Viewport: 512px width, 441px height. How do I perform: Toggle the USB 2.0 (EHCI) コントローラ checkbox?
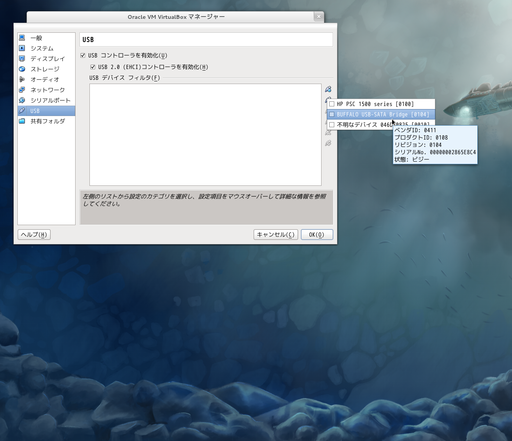pyautogui.click(x=93, y=67)
